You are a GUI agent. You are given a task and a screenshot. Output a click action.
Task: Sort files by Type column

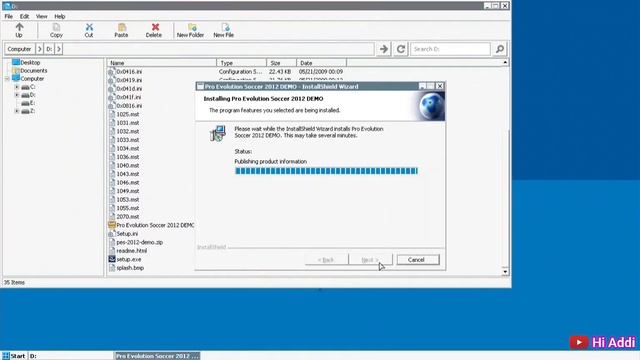242,63
